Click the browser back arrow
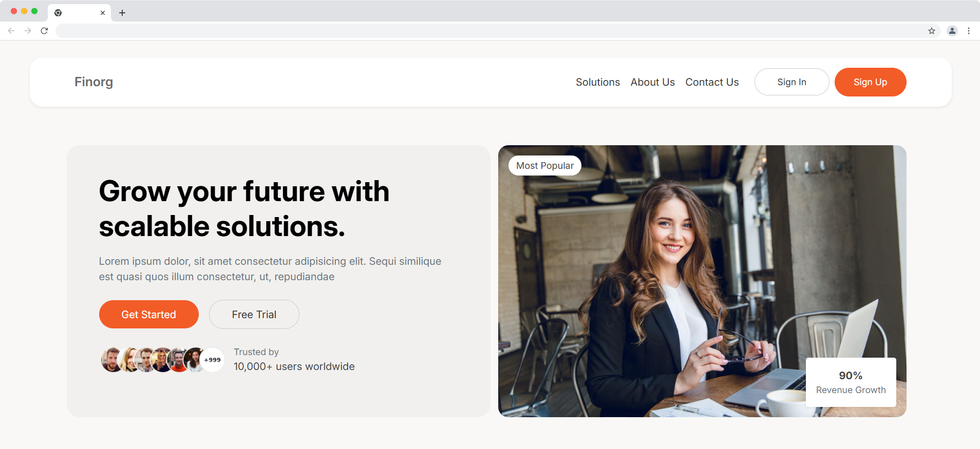The image size is (980, 449). pos(11,31)
